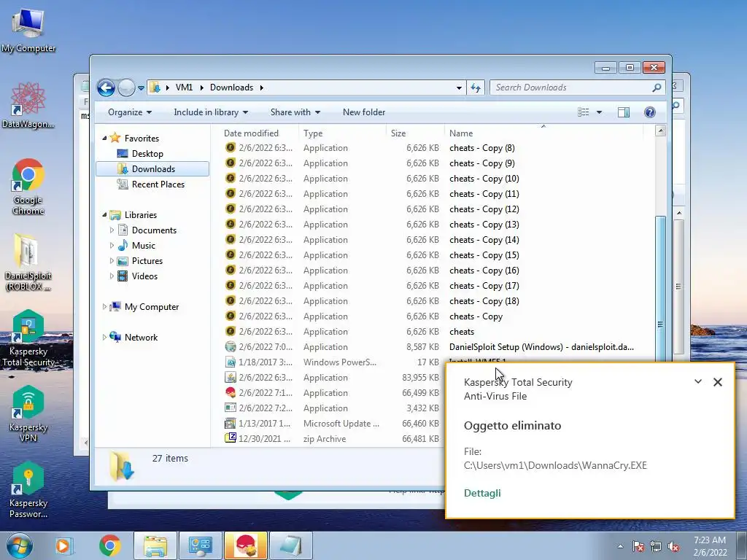
Task: Click the muted volume tray icon
Action: click(673, 546)
